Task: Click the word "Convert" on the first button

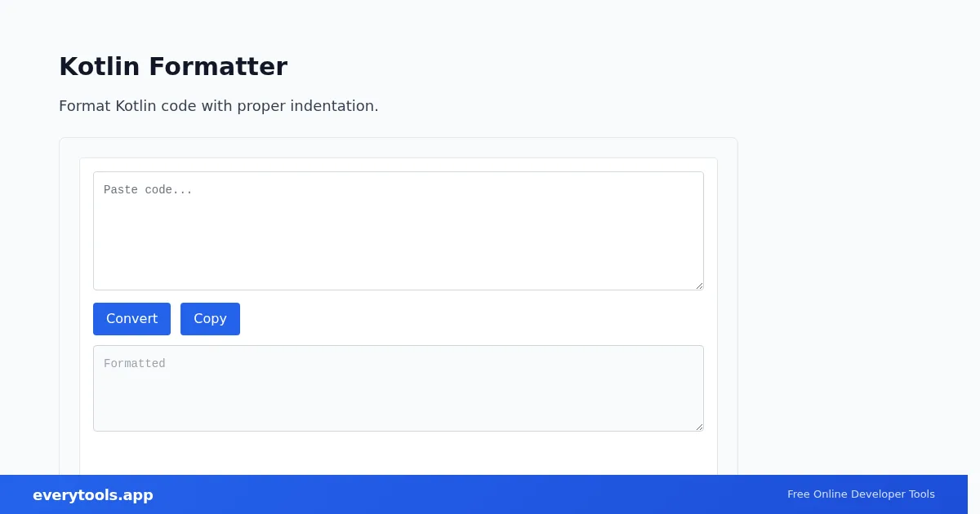Action: 131,319
